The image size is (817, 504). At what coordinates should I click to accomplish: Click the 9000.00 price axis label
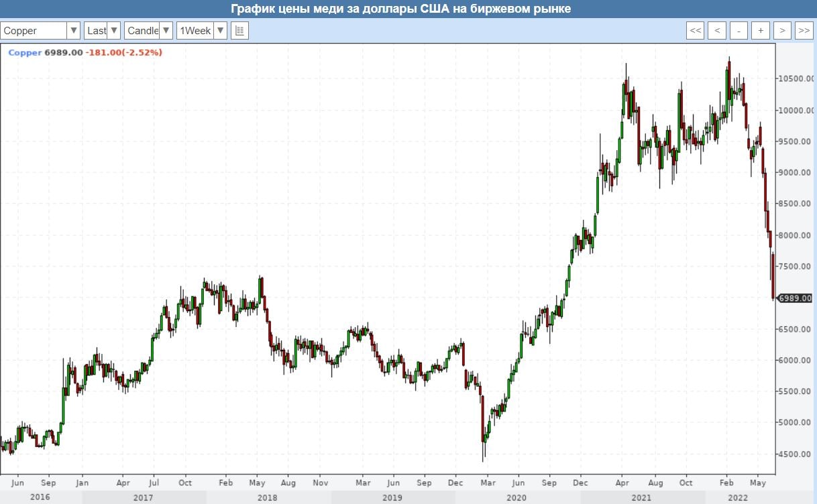tap(796, 173)
